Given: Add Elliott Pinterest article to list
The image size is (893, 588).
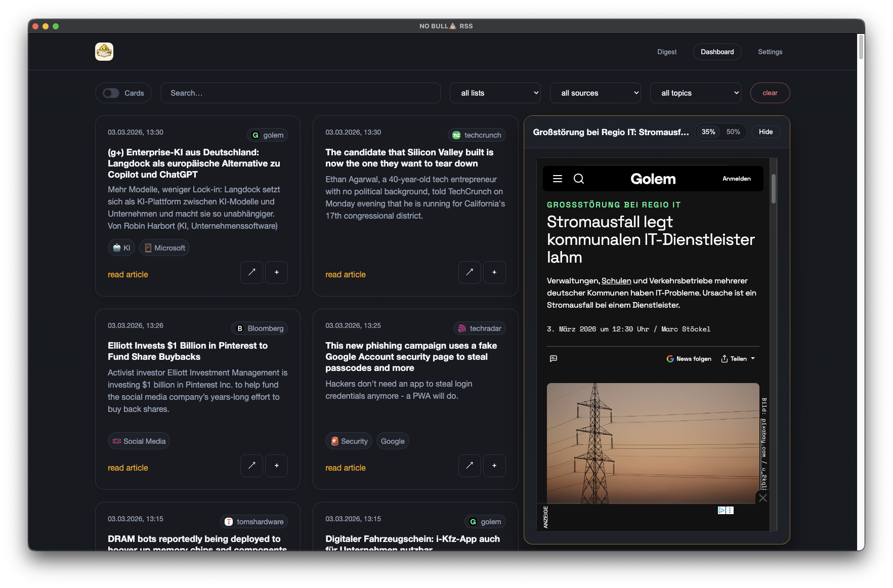Looking at the screenshot, I should point(276,466).
